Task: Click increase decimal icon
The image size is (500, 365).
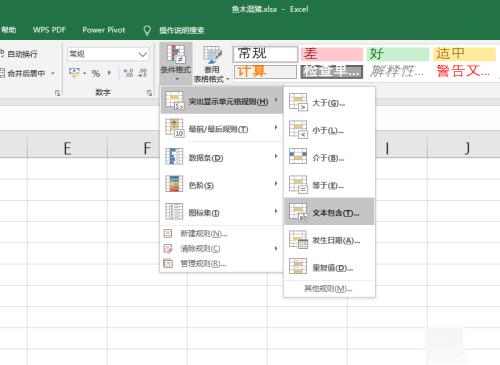Action: (128, 73)
